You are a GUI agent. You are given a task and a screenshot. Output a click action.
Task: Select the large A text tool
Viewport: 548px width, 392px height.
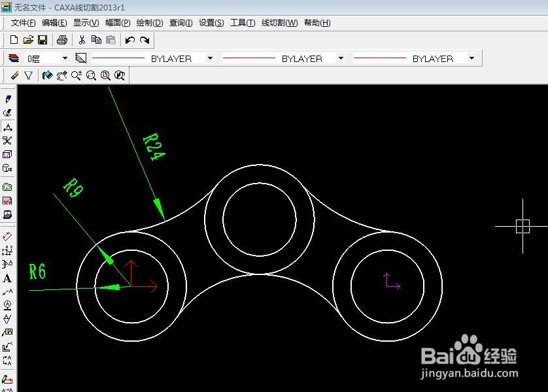[7, 278]
